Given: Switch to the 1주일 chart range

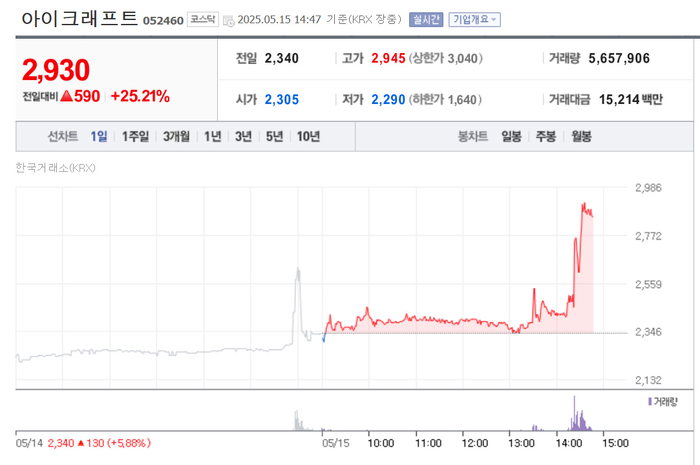Looking at the screenshot, I should (135, 137).
